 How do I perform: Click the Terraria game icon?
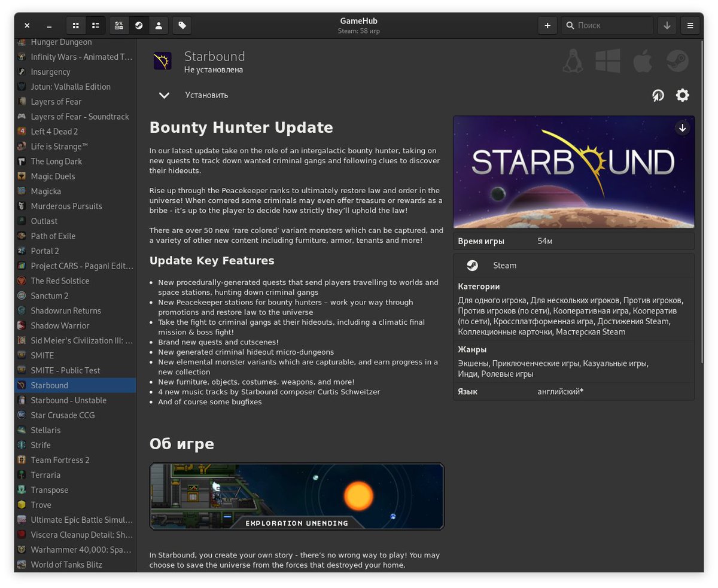[x=22, y=476]
